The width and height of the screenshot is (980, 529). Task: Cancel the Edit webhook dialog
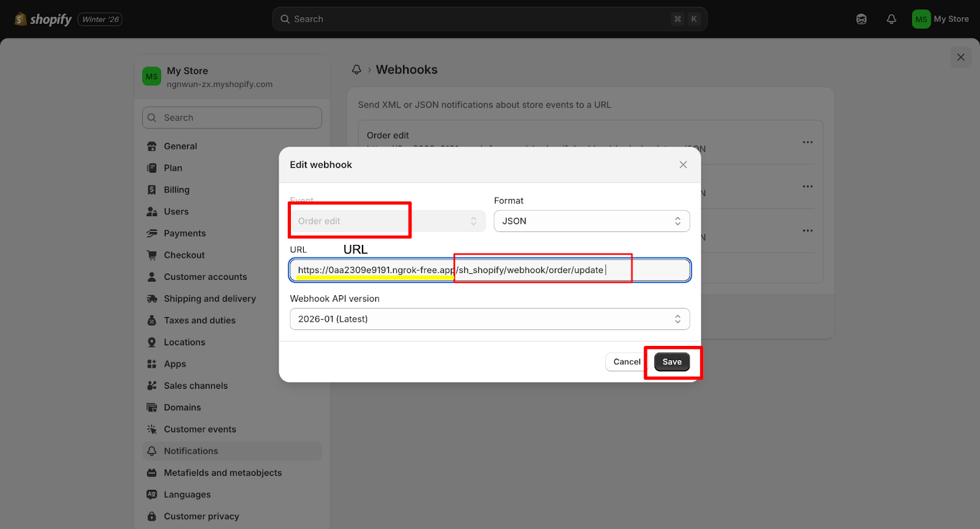[x=627, y=362]
